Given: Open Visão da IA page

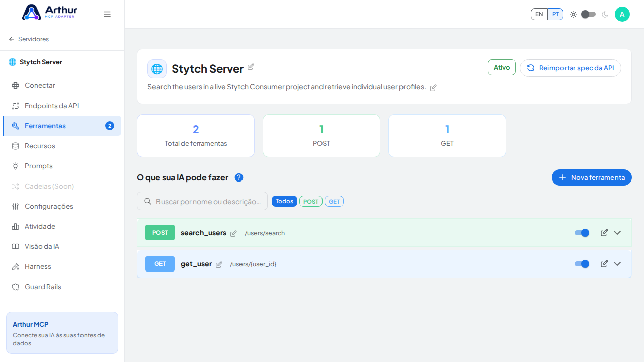Looking at the screenshot, I should tap(62, 246).
